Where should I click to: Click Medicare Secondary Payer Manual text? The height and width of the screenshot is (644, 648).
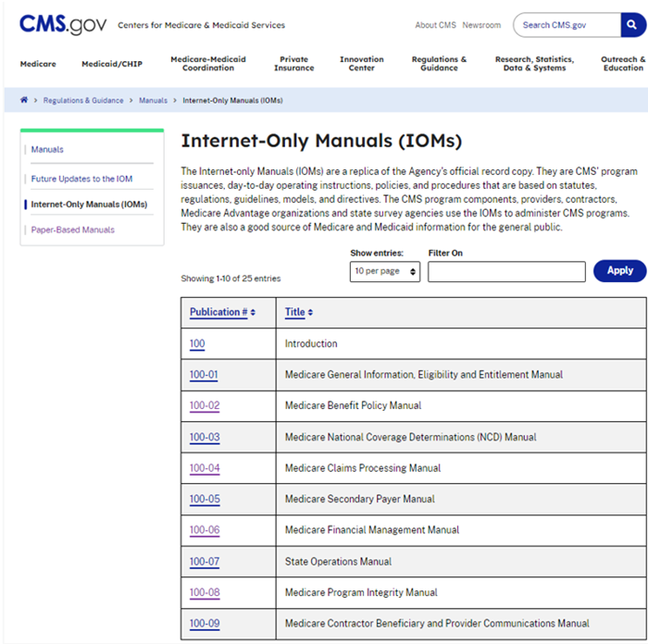[360, 499]
